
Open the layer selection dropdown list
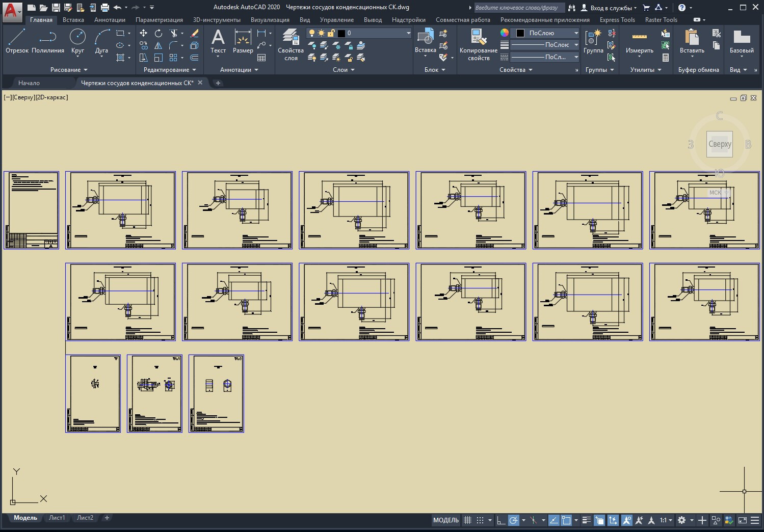coord(408,33)
